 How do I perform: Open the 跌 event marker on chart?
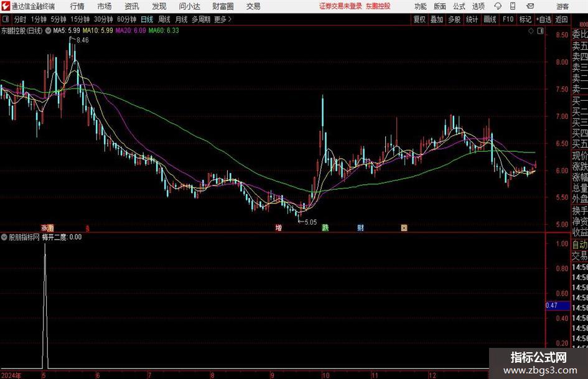(325, 228)
